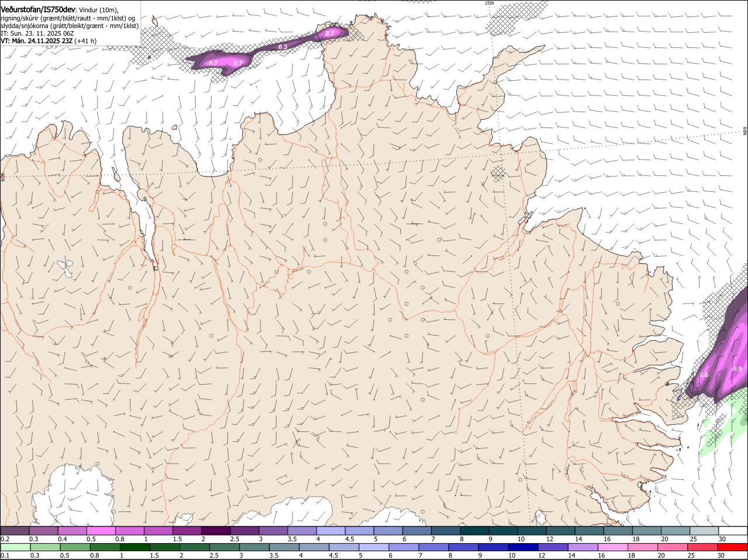
Task: Select the top legend row swatch labeled 14
Action: (589, 531)
